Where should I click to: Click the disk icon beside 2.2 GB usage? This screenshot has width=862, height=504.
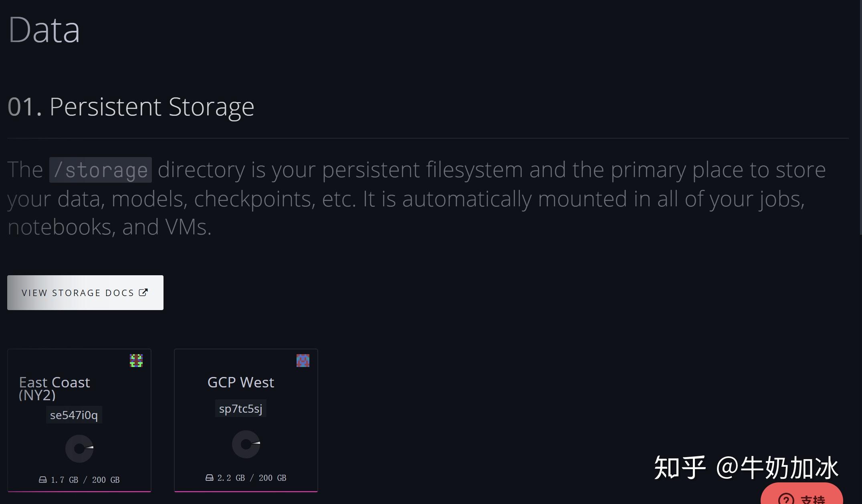click(210, 478)
